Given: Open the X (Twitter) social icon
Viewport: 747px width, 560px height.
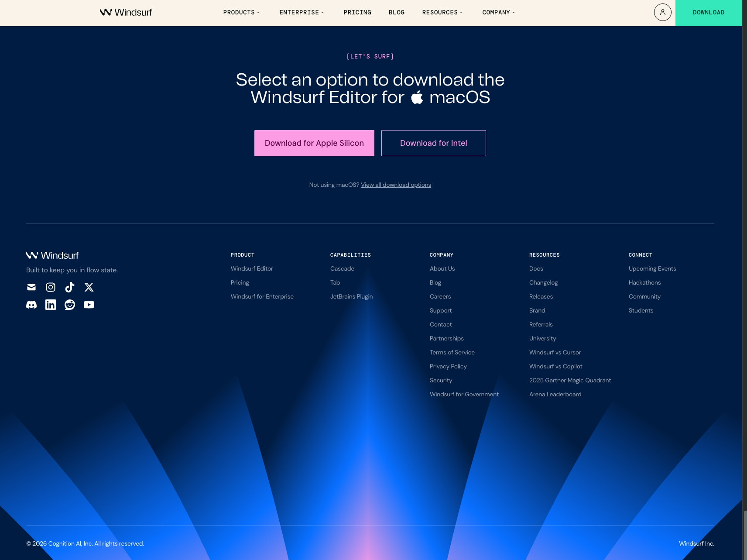Looking at the screenshot, I should point(89,287).
